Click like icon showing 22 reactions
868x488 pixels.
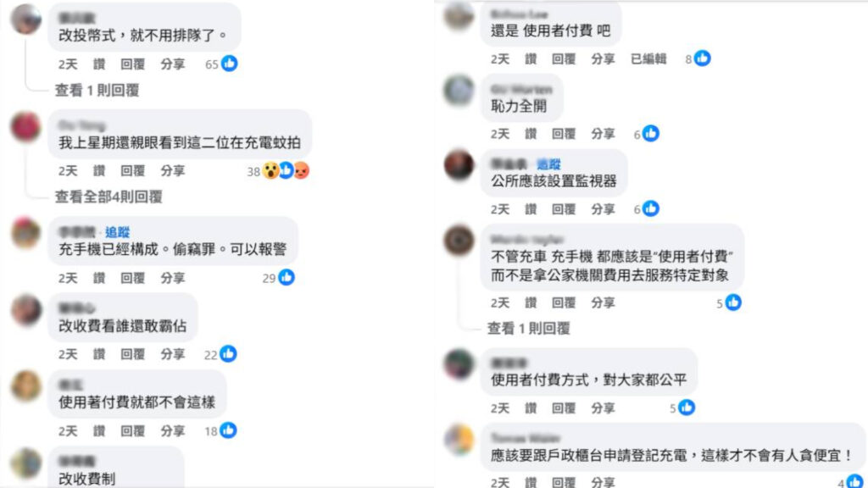tap(228, 353)
